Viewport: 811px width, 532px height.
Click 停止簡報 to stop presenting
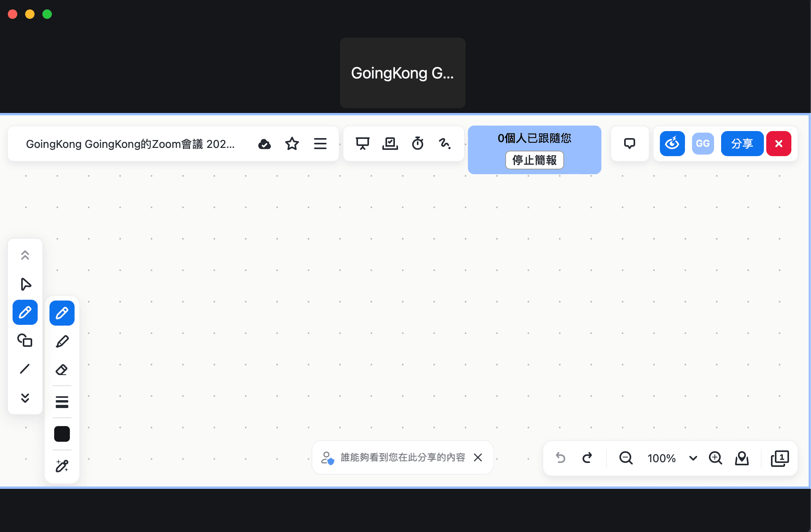click(535, 160)
